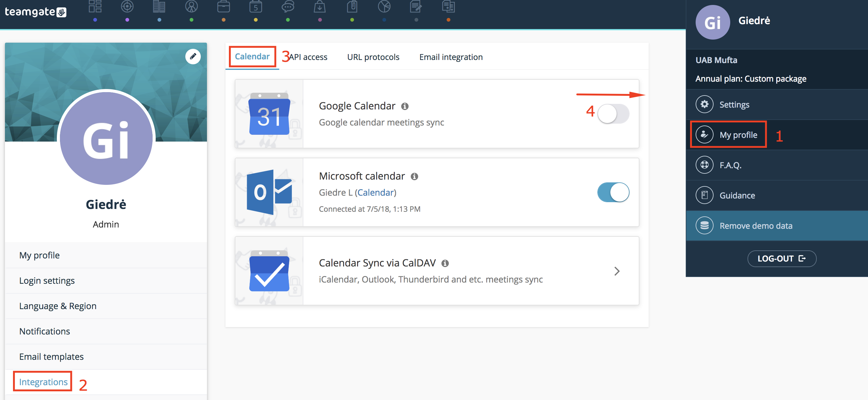Open the Companies buildings icon

pos(159,6)
